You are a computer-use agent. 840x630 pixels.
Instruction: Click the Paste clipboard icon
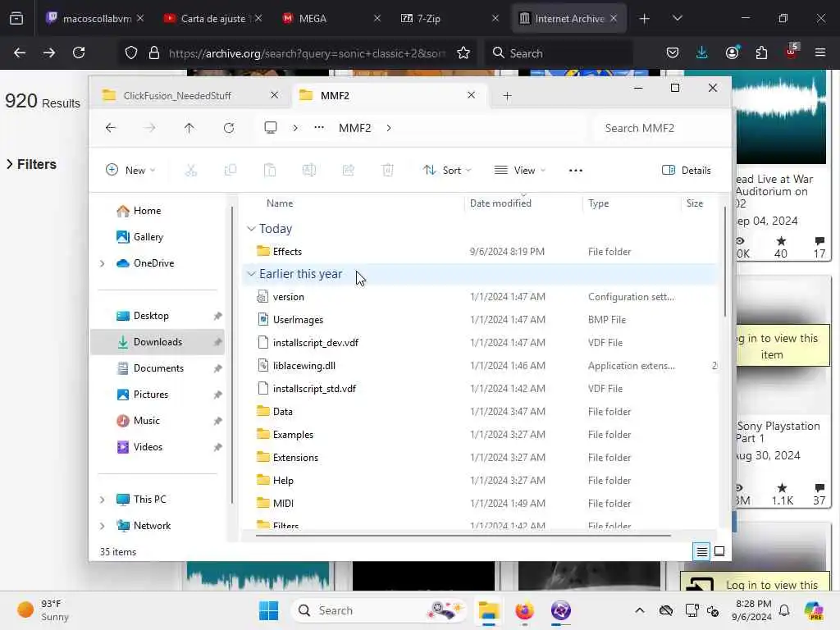270,171
